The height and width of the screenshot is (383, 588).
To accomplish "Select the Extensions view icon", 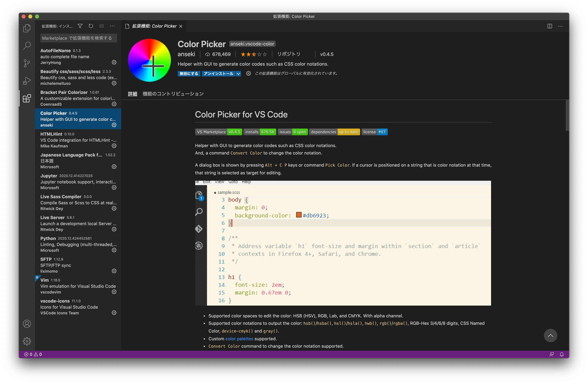I will (x=27, y=98).
